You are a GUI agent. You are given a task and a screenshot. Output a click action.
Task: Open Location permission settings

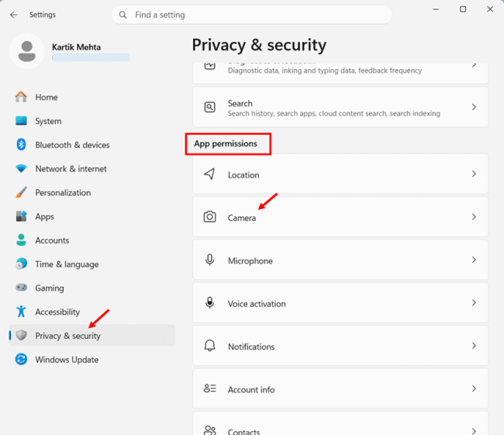coord(340,174)
